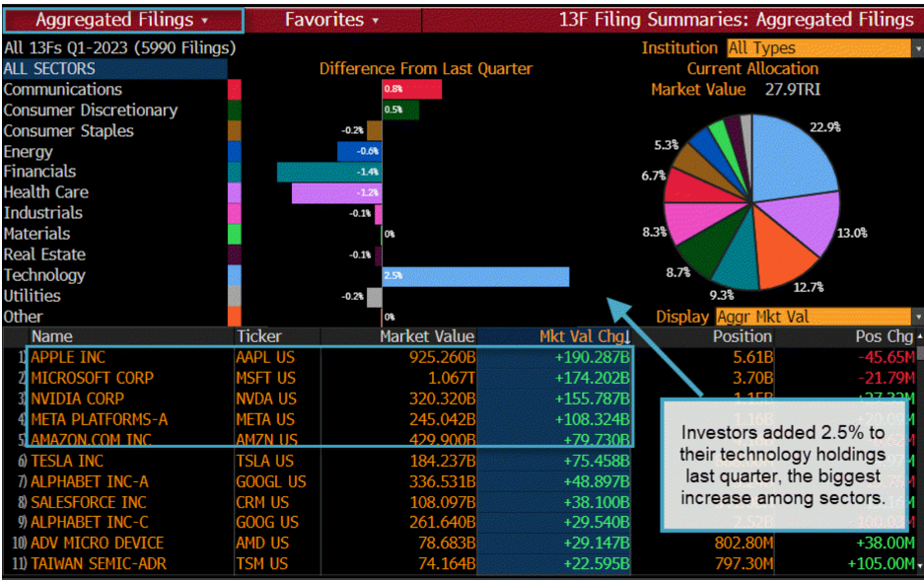
Task: Click the green Materials color swatch
Action: 235,234
